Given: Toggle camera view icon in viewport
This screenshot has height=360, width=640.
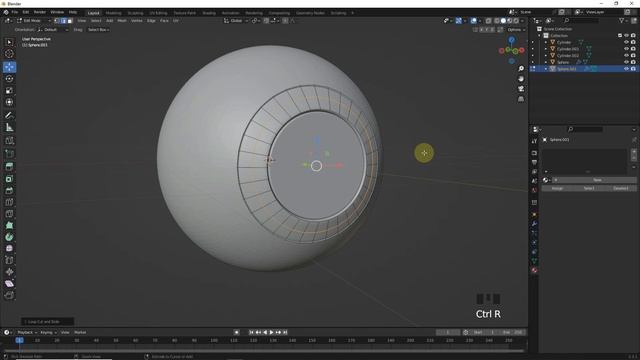Looking at the screenshot, I should click(x=521, y=89).
